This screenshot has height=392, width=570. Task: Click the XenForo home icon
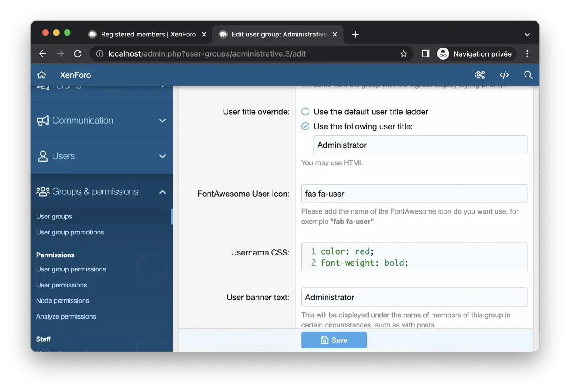[x=42, y=75]
